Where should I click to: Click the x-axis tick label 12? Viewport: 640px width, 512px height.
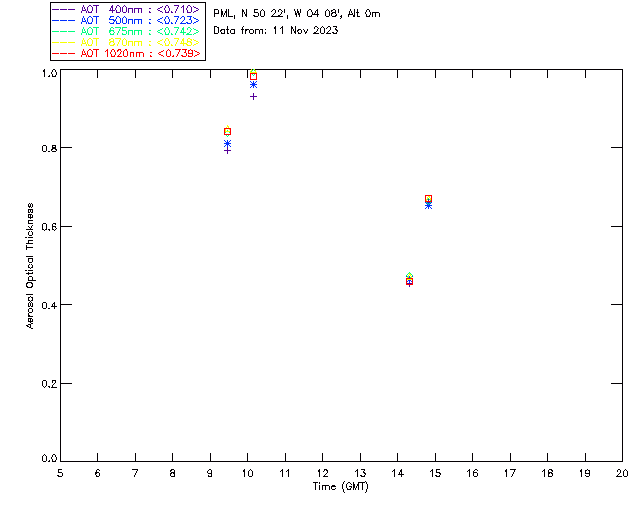pos(322,473)
